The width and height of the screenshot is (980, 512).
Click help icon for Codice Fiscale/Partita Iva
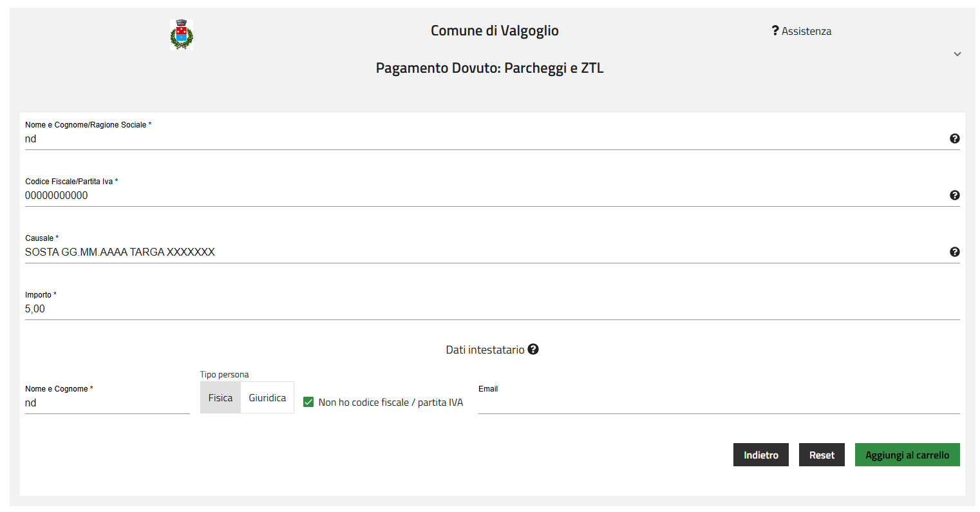coord(954,195)
